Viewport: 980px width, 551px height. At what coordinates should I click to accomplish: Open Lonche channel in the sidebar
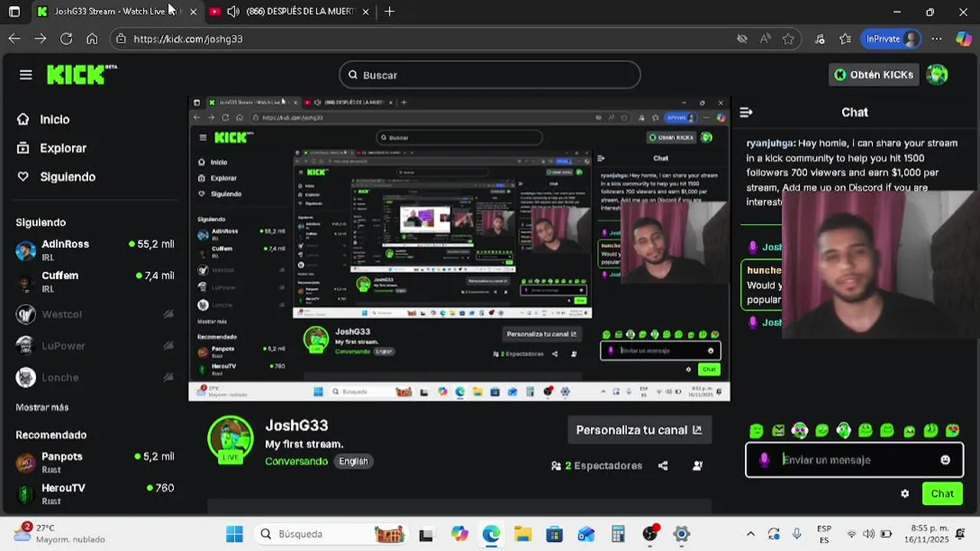pyautogui.click(x=95, y=377)
